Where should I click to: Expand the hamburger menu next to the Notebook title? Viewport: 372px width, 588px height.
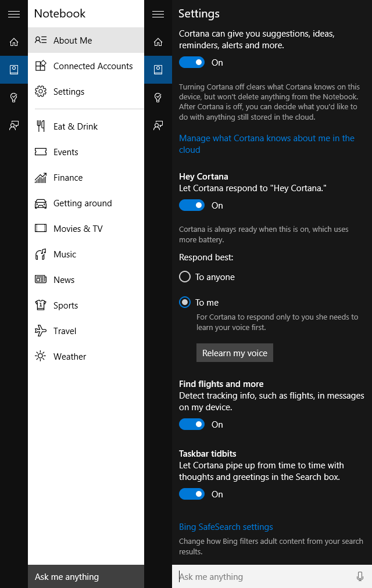coord(14,14)
